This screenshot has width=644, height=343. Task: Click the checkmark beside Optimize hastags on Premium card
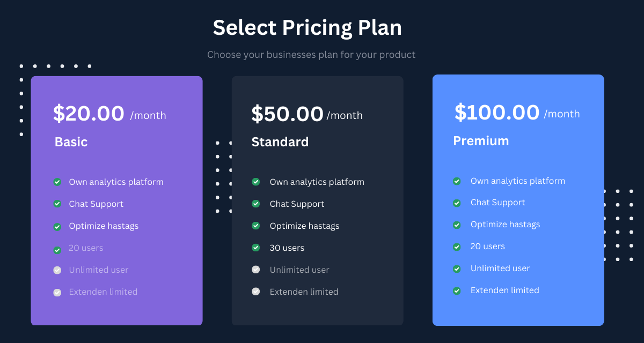(x=457, y=225)
